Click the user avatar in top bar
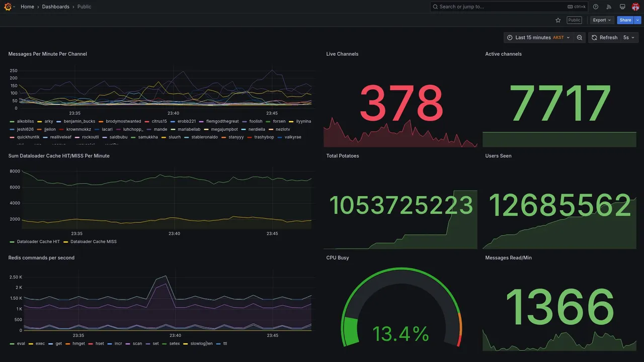 (635, 7)
